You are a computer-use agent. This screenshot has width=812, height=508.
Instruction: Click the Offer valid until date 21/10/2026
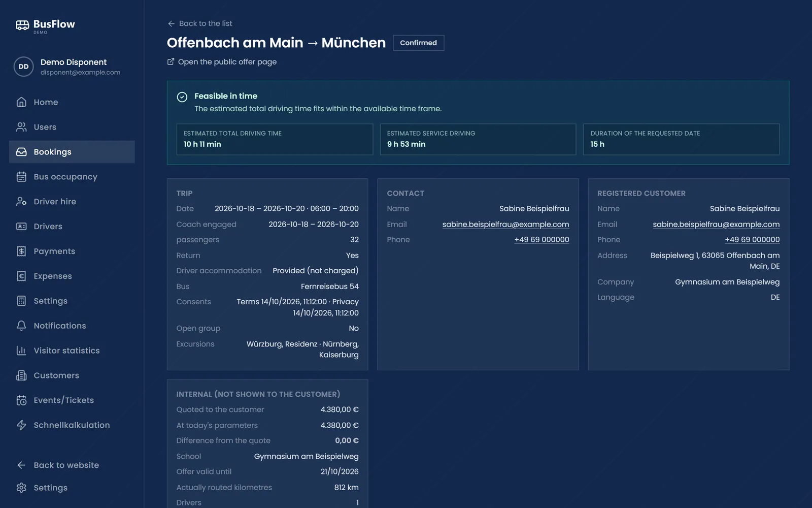(x=340, y=472)
